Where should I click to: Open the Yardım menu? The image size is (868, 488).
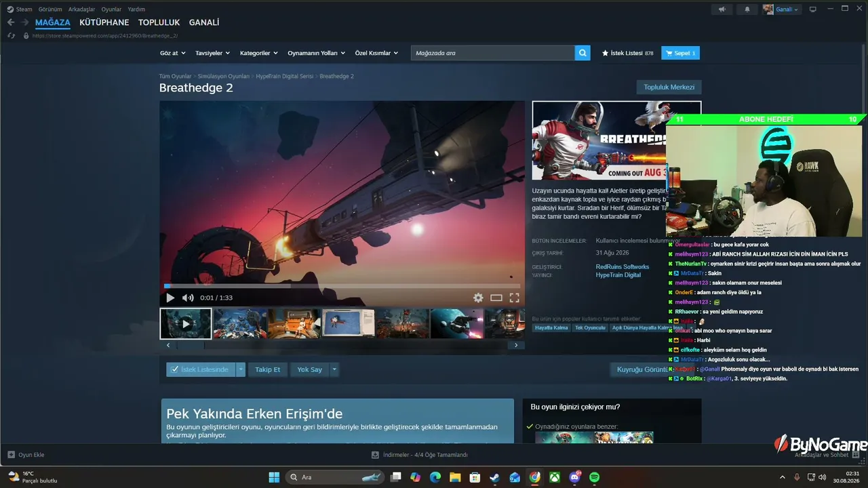(x=136, y=9)
